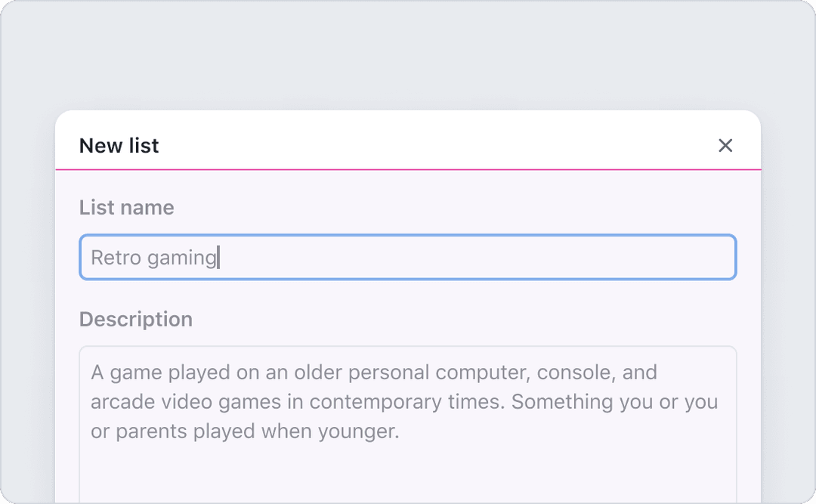Click the 'Description' field label
The height and width of the screenshot is (504, 816).
click(136, 319)
